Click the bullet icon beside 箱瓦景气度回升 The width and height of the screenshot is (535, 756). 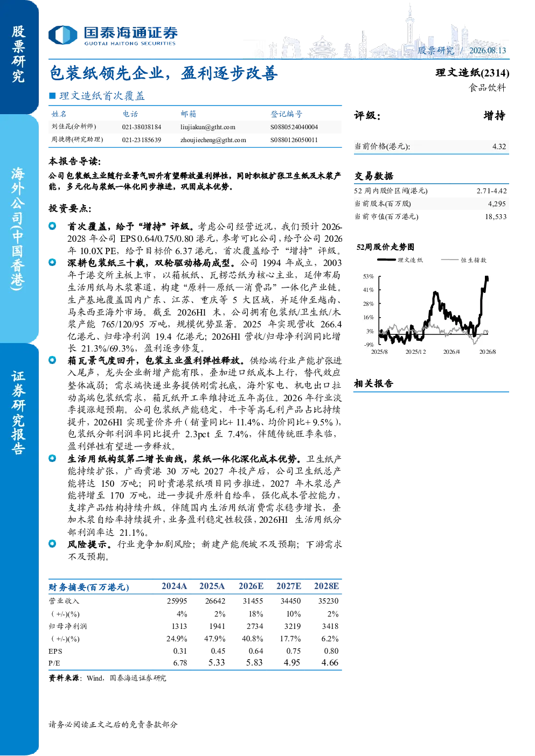coord(52,360)
